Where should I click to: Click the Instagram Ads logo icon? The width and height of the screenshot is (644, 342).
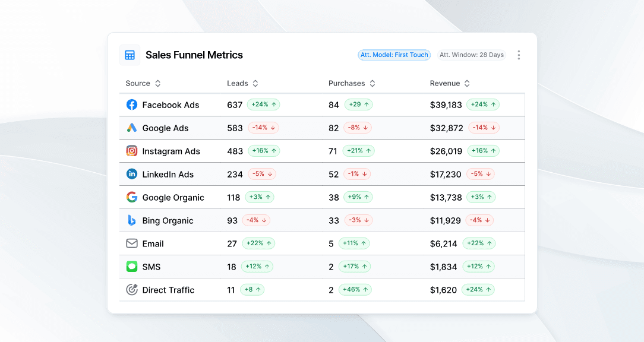coord(132,151)
